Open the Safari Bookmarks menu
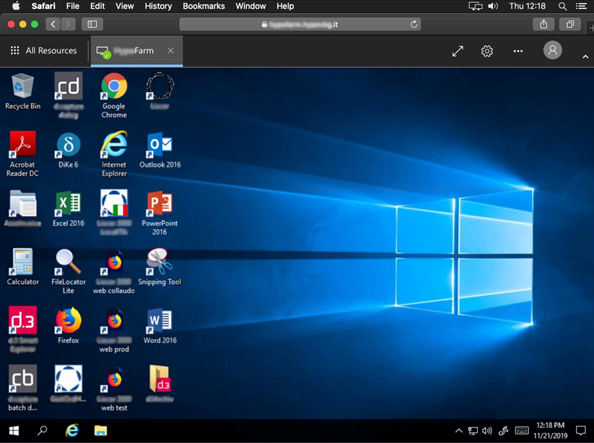This screenshot has width=594, height=443. (204, 6)
